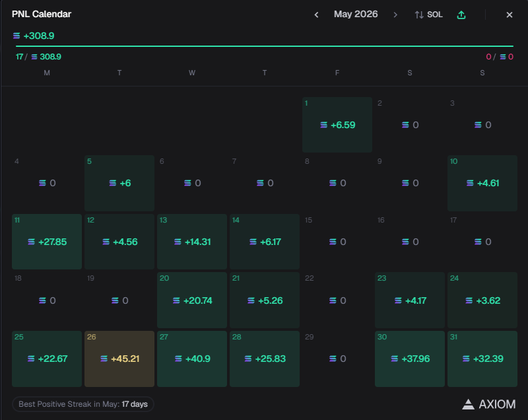Click the AXIOM logo

pyautogui.click(x=488, y=404)
